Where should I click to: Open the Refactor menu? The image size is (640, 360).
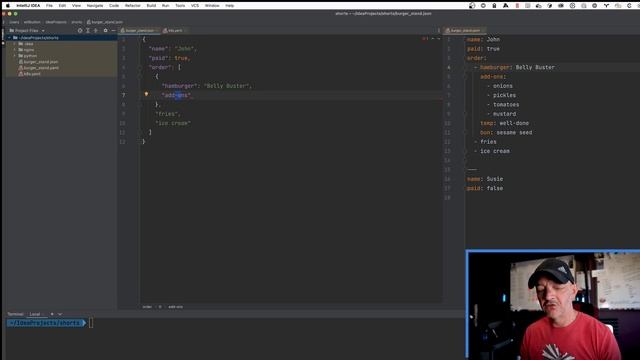coord(132,6)
